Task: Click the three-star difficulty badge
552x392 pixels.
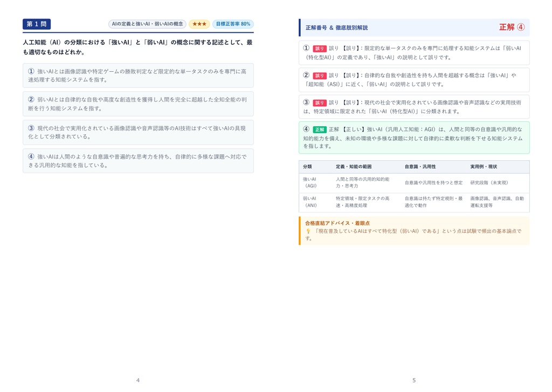Action: click(x=199, y=24)
